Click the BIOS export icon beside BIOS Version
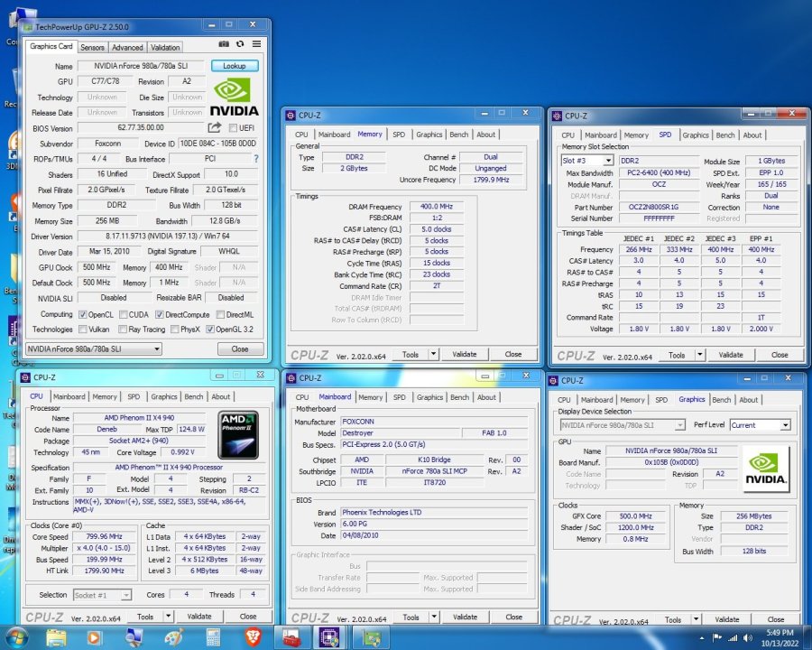The height and width of the screenshot is (650, 812). click(215, 126)
